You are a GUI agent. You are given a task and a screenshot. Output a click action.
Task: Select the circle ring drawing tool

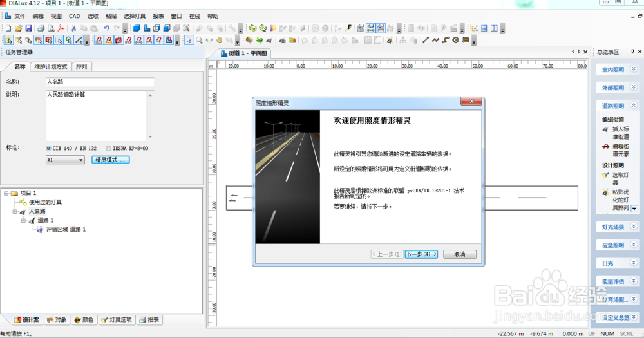tap(455, 40)
